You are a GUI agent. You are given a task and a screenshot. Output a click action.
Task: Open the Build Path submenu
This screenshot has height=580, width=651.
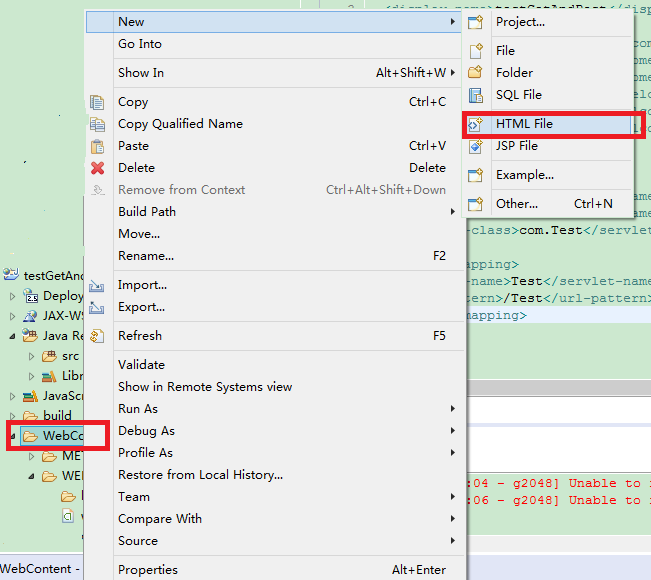(x=274, y=212)
